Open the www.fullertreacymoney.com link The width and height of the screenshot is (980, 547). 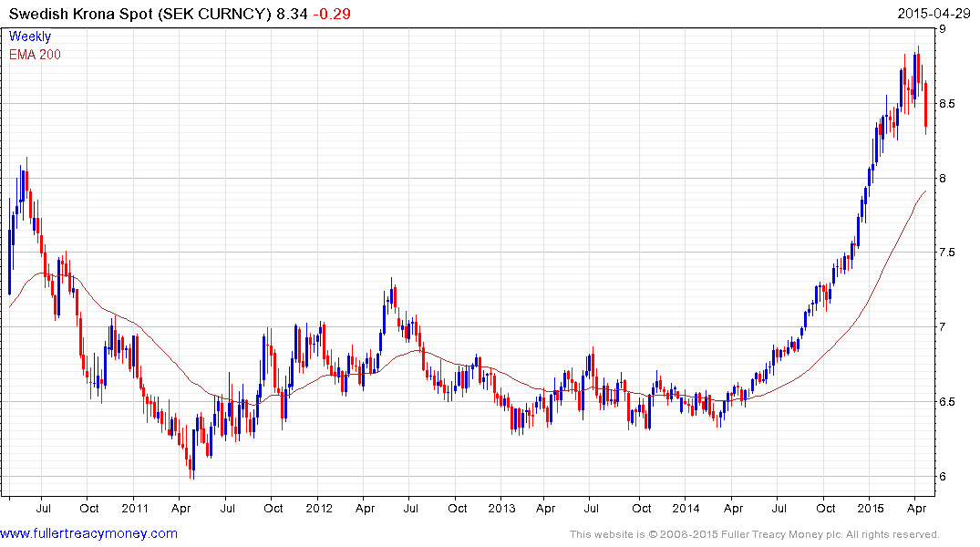(x=88, y=533)
